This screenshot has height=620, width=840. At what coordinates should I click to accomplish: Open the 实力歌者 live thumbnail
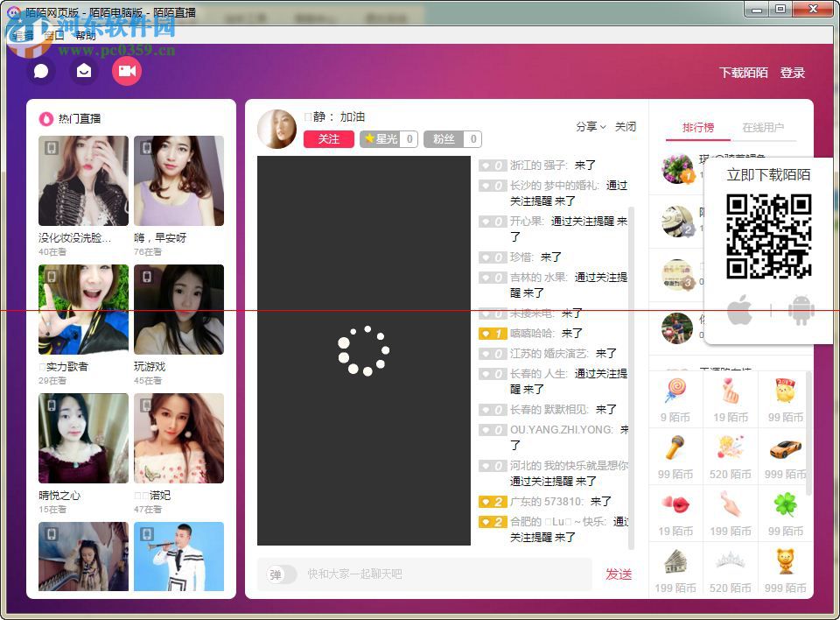[x=83, y=309]
